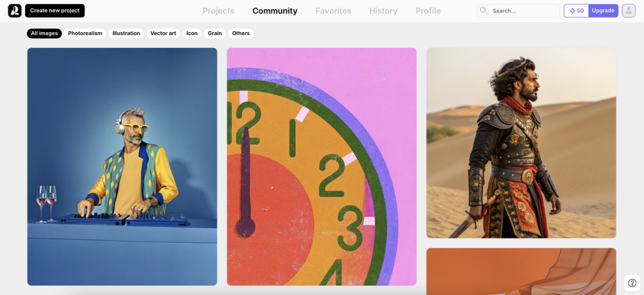Viewport: 644px width, 295px height.
Task: Click the 50 credits counter
Action: tap(577, 11)
